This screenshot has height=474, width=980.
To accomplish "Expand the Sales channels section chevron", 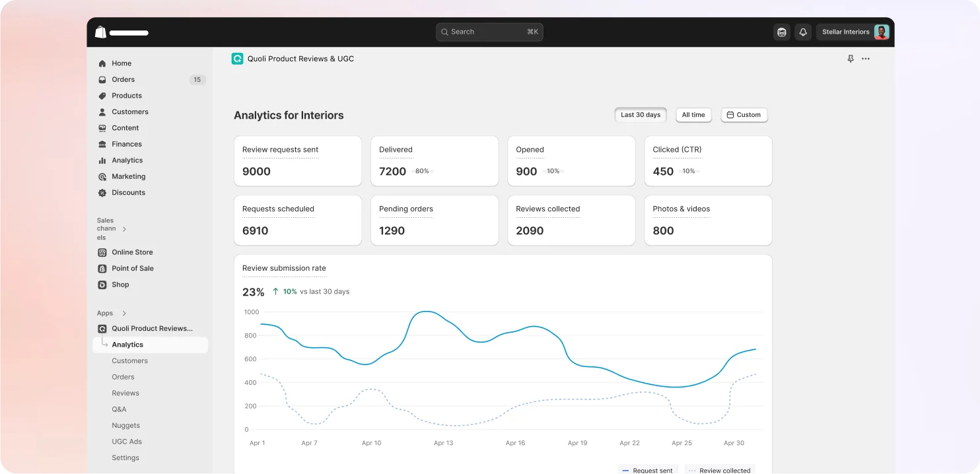I will click(124, 229).
